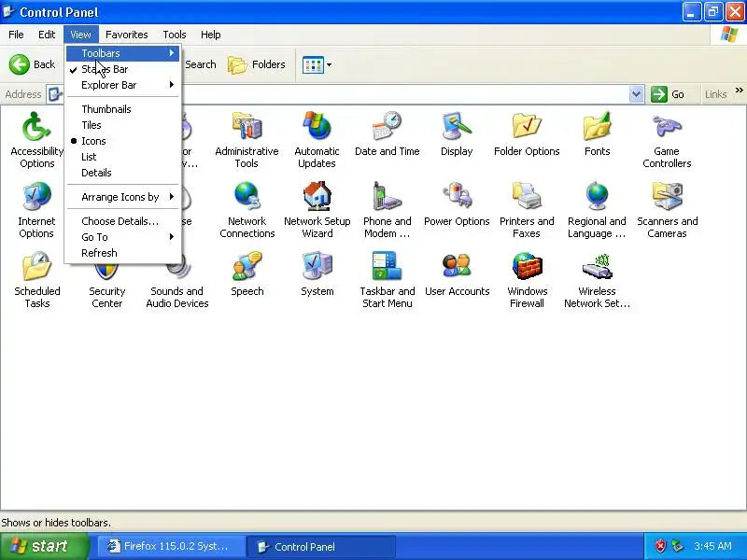Open Game Controllers
Viewport: 747px width, 560px height.
point(667,139)
